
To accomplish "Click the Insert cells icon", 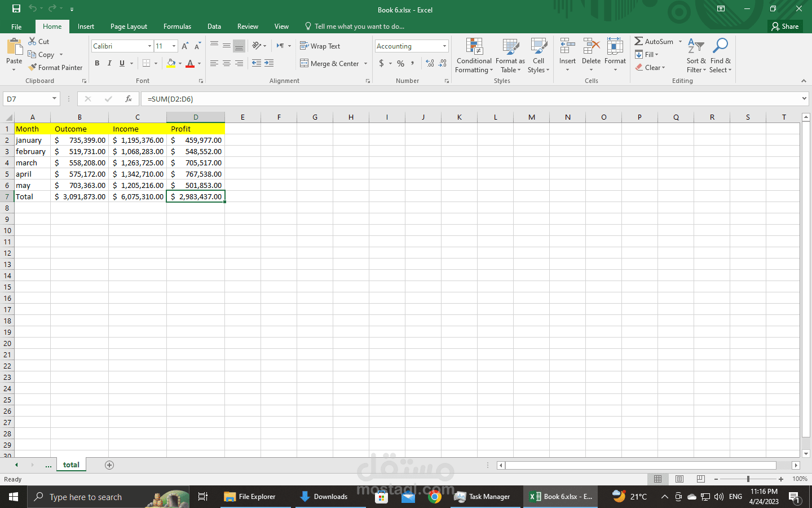I will [567, 46].
